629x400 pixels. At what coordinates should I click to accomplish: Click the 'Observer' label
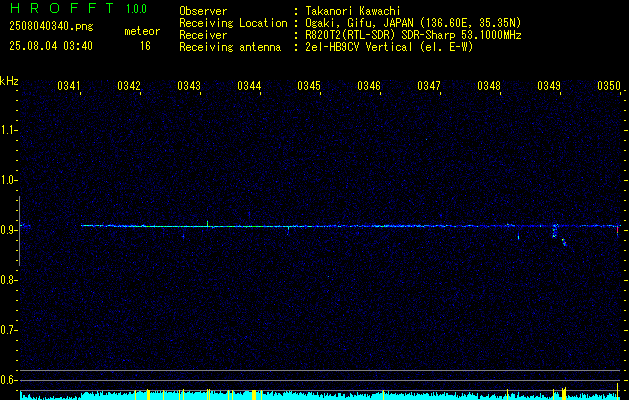(203, 11)
